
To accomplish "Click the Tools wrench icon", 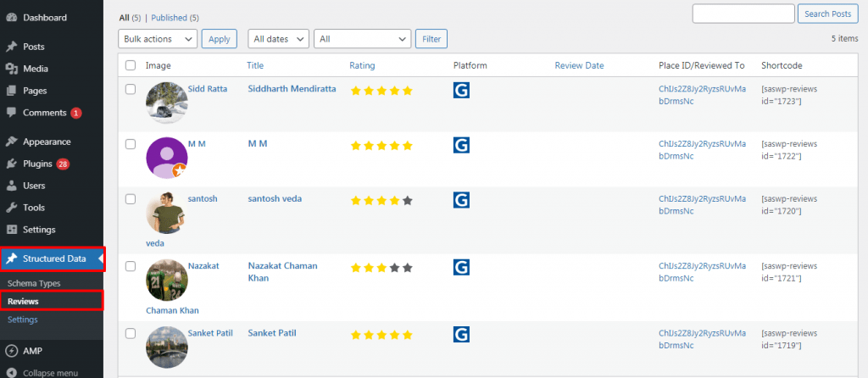I will 11,208.
